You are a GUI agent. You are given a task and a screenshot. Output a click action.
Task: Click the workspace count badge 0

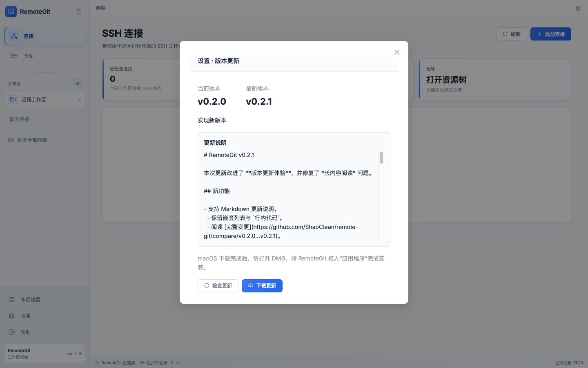(78, 83)
